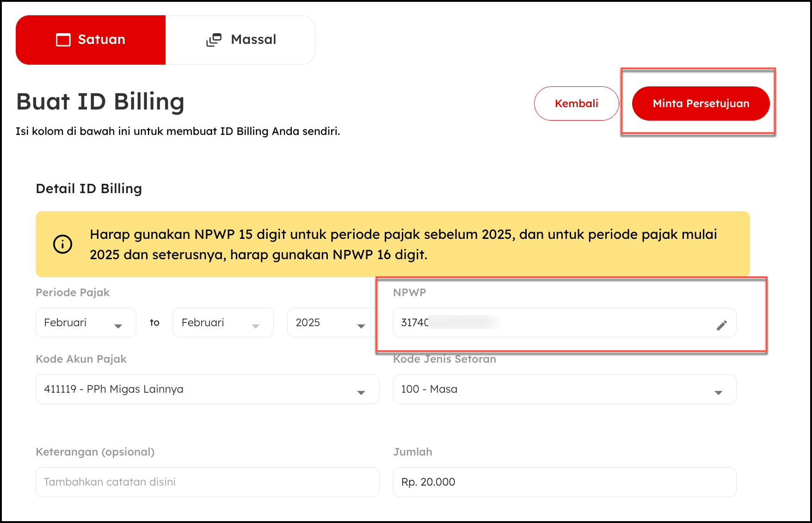Switch to the Satuan tab
This screenshot has height=523, width=812.
pos(91,40)
